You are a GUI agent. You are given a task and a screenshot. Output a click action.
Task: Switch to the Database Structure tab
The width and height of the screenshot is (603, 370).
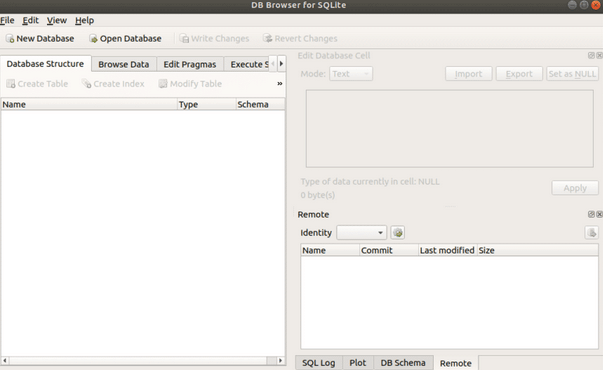coord(45,64)
